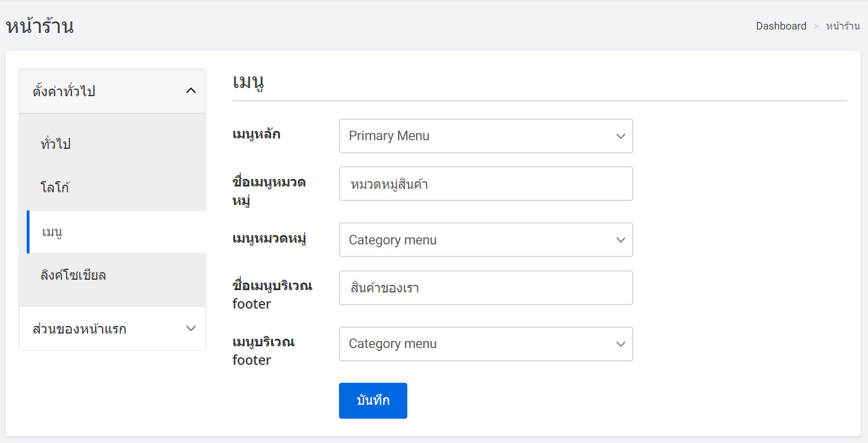Click the ชื่อเมนูบริเวณ footer text field
Image resolution: width=868 pixels, height=443 pixels.
486,288
